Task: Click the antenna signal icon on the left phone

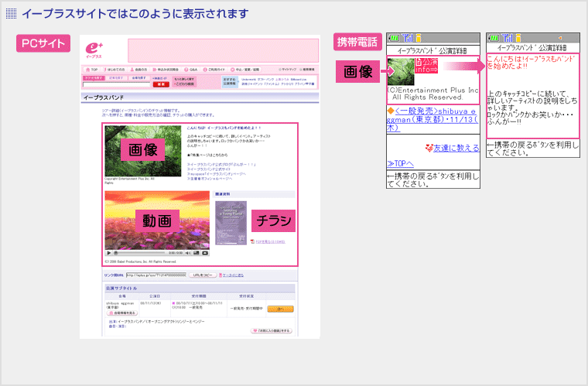Action: [x=407, y=37]
